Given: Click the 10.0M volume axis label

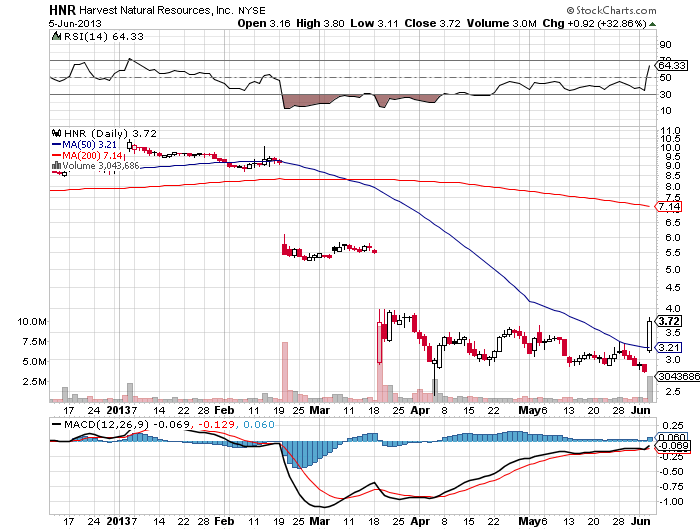Looking at the screenshot, I should pyautogui.click(x=32, y=321).
